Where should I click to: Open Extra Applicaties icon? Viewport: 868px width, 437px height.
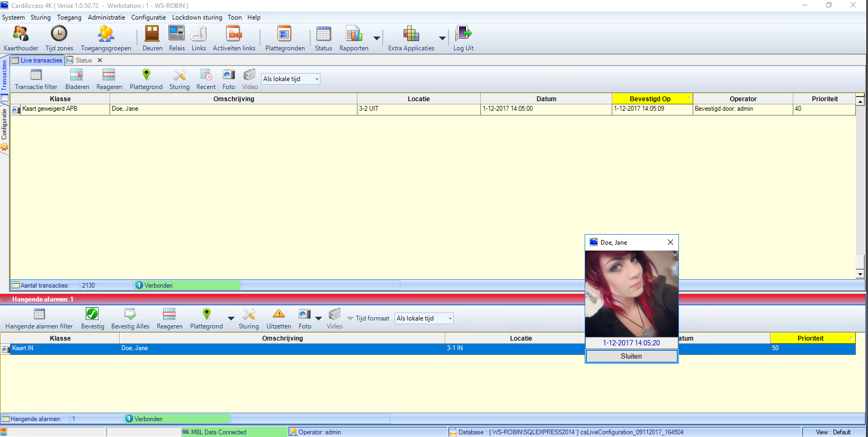click(x=411, y=34)
